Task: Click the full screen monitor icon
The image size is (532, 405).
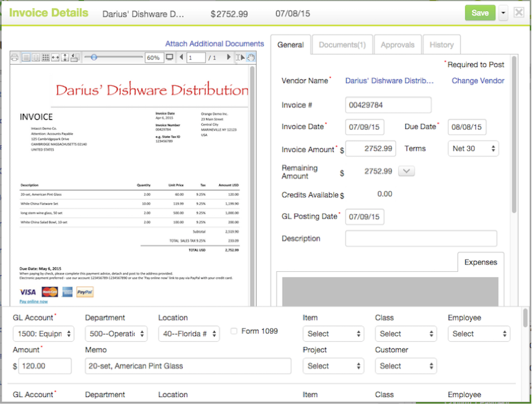Action: pos(169,58)
